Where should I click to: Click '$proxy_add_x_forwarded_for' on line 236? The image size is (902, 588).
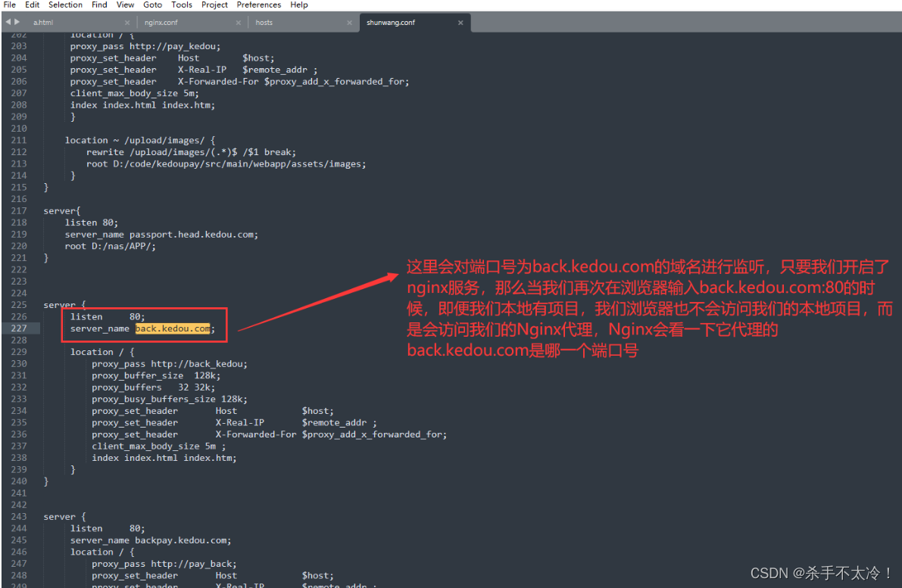372,434
